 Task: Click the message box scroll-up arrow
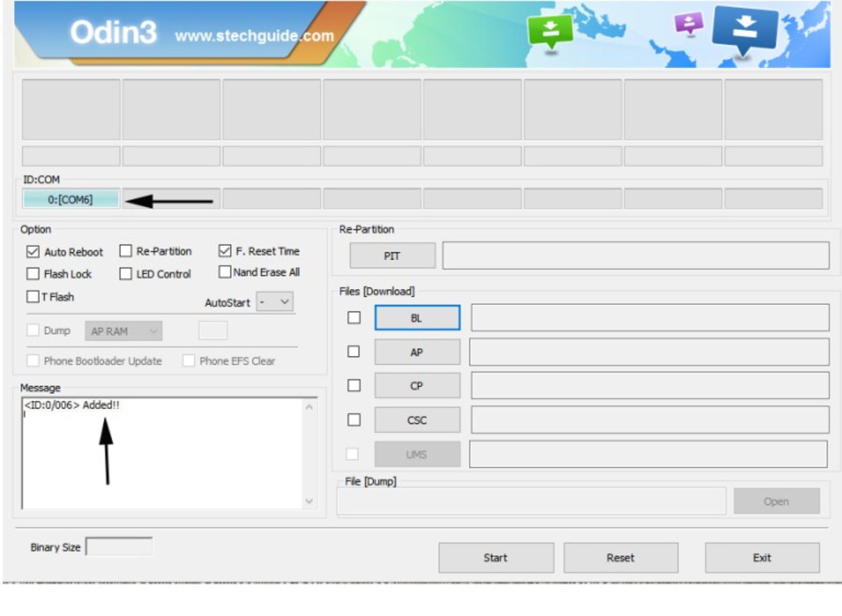309,407
